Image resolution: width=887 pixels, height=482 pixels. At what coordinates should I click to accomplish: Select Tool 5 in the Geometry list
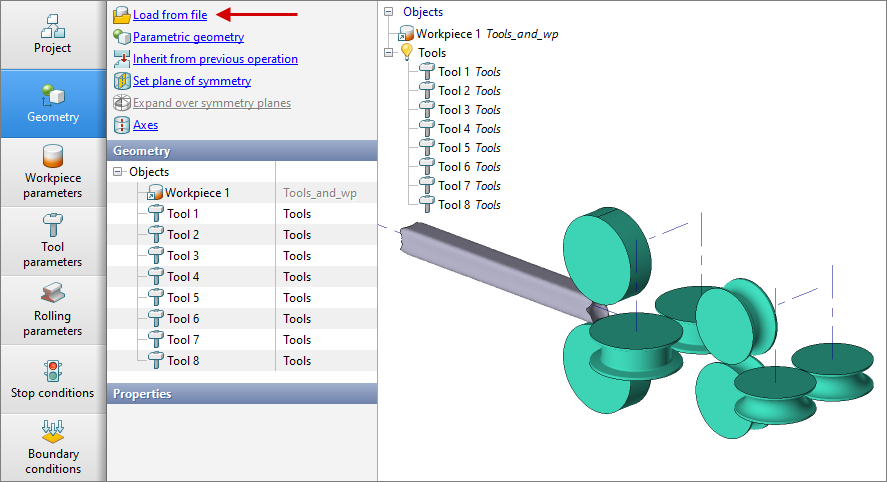point(183,298)
